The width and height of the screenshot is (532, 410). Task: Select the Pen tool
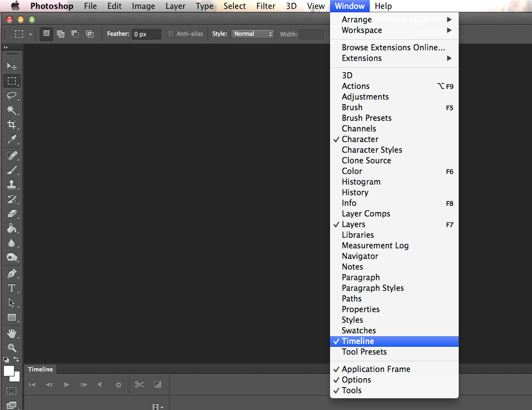pyautogui.click(x=12, y=274)
